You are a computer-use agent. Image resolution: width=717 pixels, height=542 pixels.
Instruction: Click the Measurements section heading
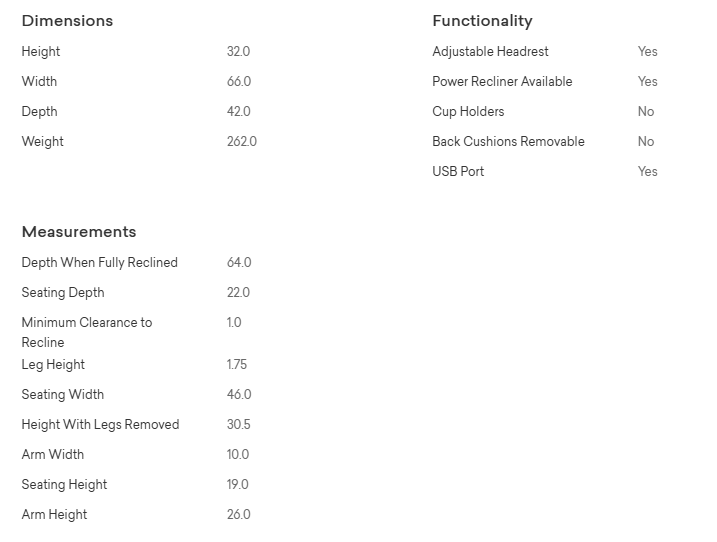point(79,232)
